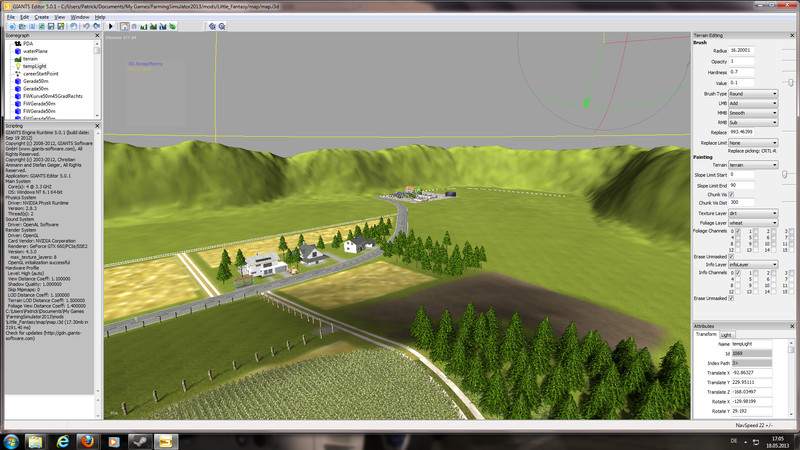
Task: Open the Window menu
Action: (x=80, y=17)
